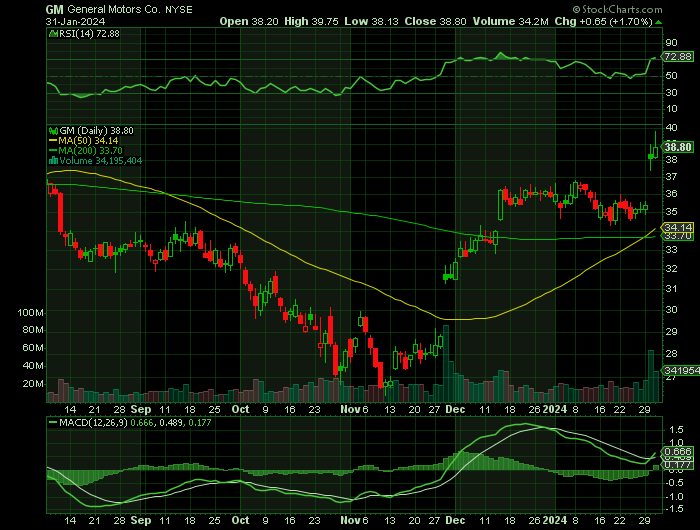Click the boxed 0.666 MACD label on right axis
This screenshot has width=700, height=530.
(678, 451)
